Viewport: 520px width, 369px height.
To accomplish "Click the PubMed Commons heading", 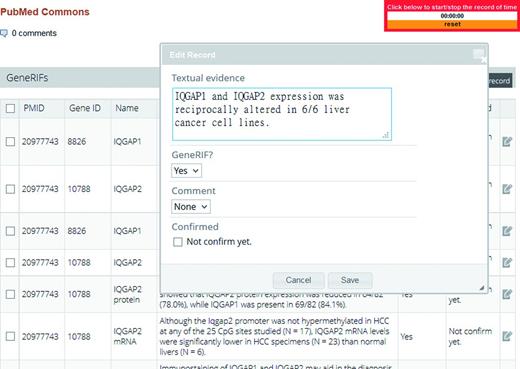I will tap(45, 12).
